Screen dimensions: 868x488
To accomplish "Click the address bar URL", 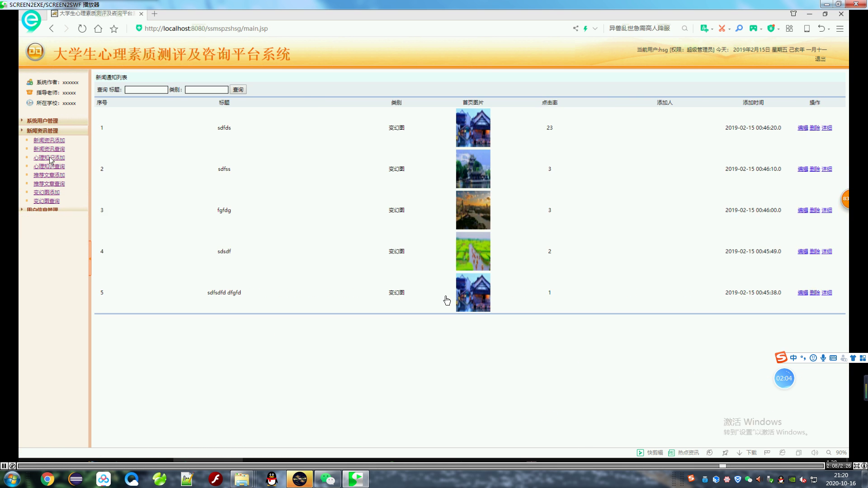I will point(206,28).
